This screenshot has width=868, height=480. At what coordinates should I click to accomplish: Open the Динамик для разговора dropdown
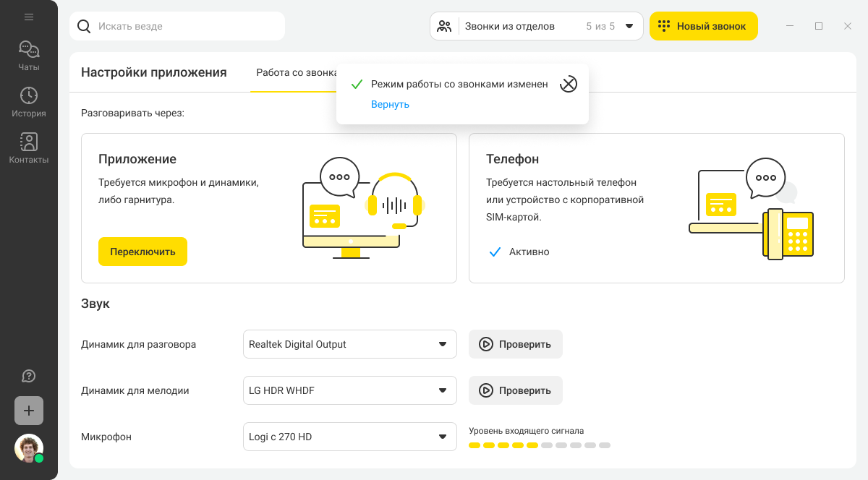click(x=350, y=344)
